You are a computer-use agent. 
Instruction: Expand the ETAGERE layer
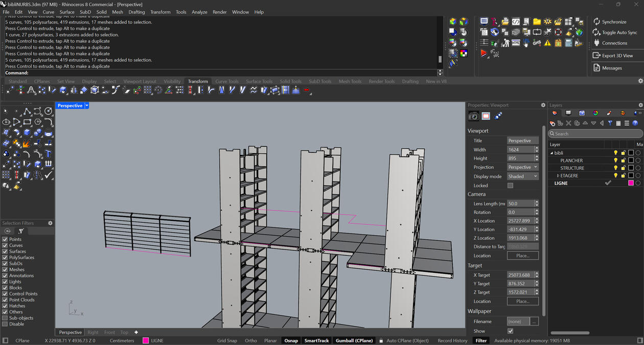(x=558, y=175)
